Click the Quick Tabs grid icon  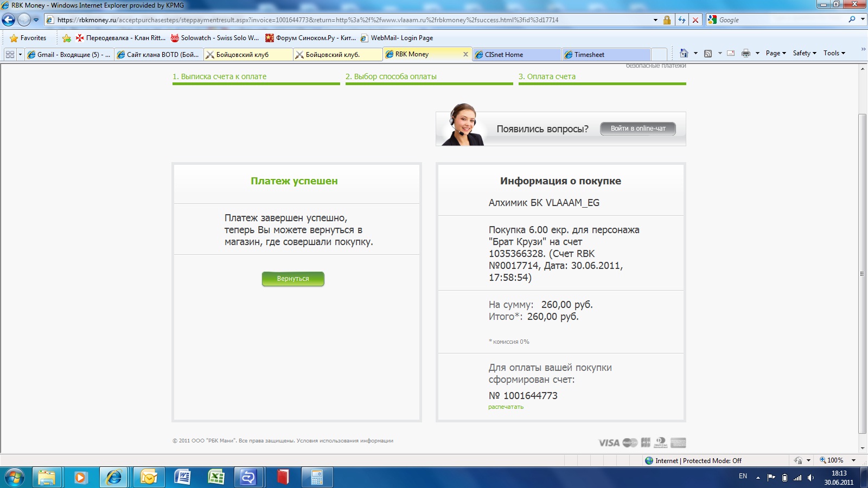pos(10,54)
